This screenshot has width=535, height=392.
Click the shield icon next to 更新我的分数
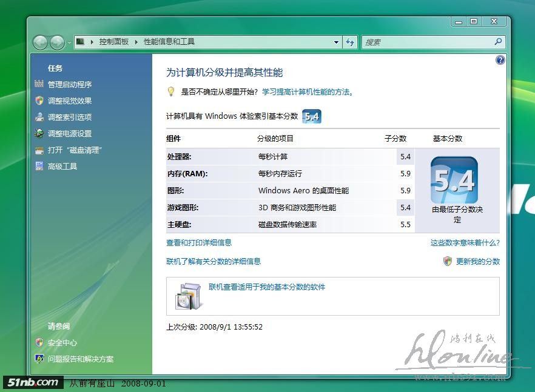448,261
